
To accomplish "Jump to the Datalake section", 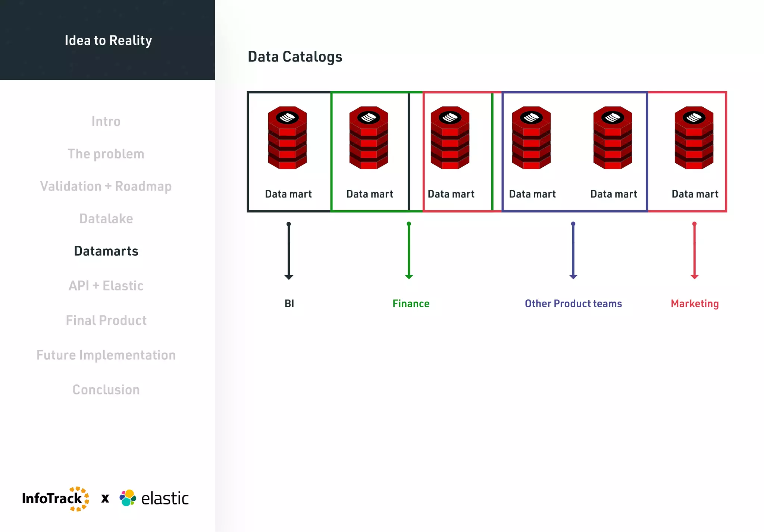I will click(106, 219).
